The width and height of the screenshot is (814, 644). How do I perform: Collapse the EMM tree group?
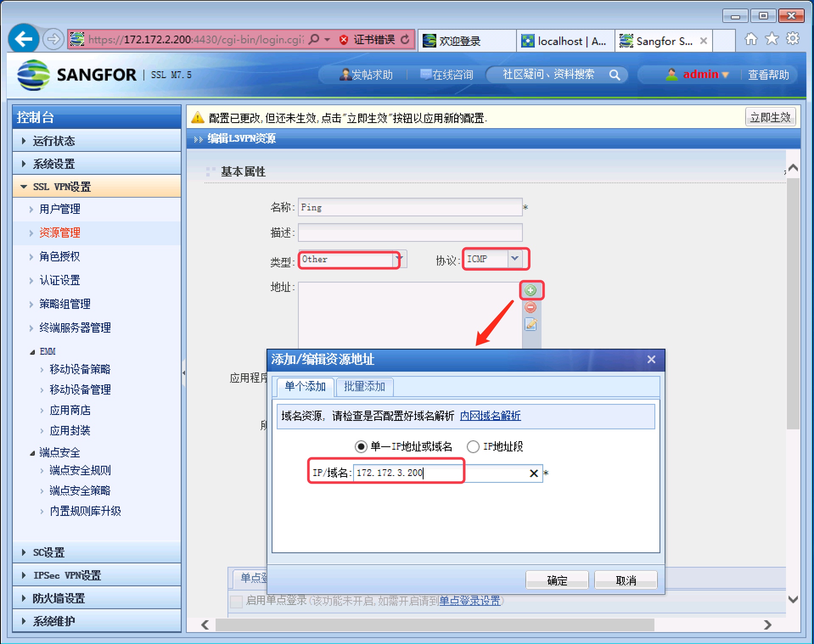[x=33, y=352]
